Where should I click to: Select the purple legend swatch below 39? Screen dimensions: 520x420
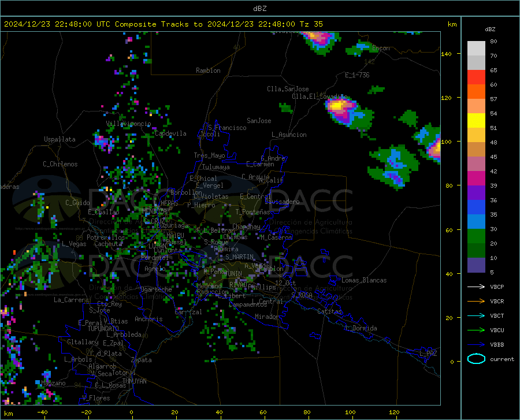pyautogui.click(x=476, y=193)
